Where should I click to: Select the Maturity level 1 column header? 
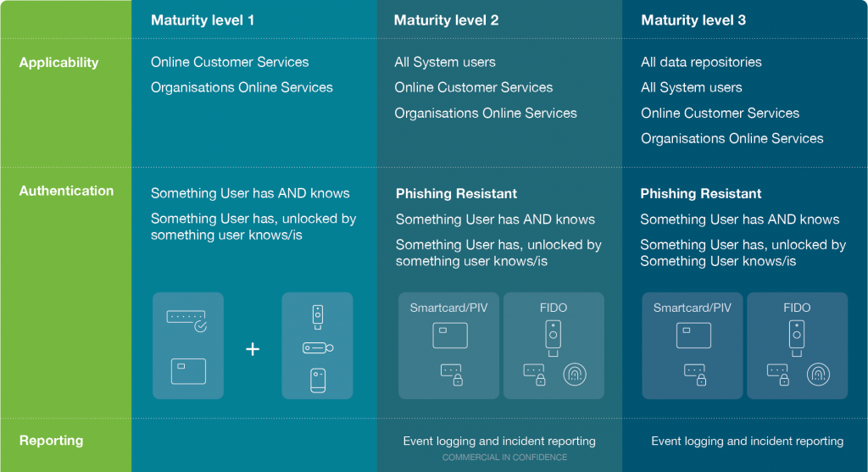click(203, 20)
